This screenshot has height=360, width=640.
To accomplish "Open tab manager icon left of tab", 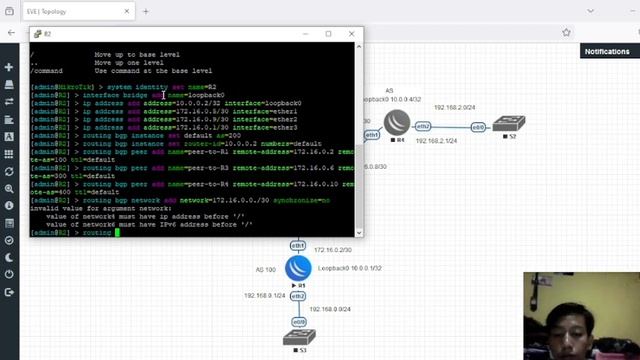I will [x=9, y=11].
